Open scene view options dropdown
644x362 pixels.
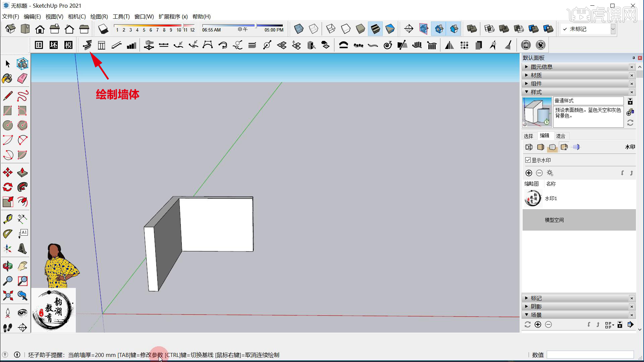pyautogui.click(x=609, y=325)
